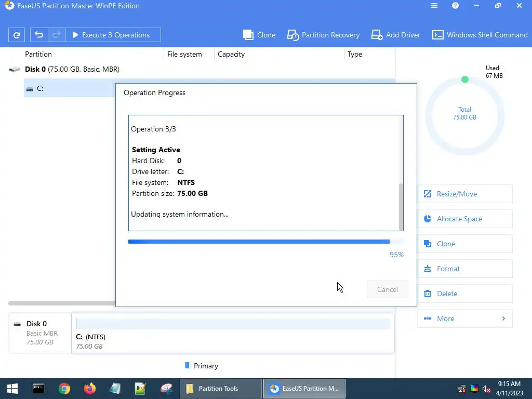Select C: (NTFS) block in disk map

(x=233, y=333)
